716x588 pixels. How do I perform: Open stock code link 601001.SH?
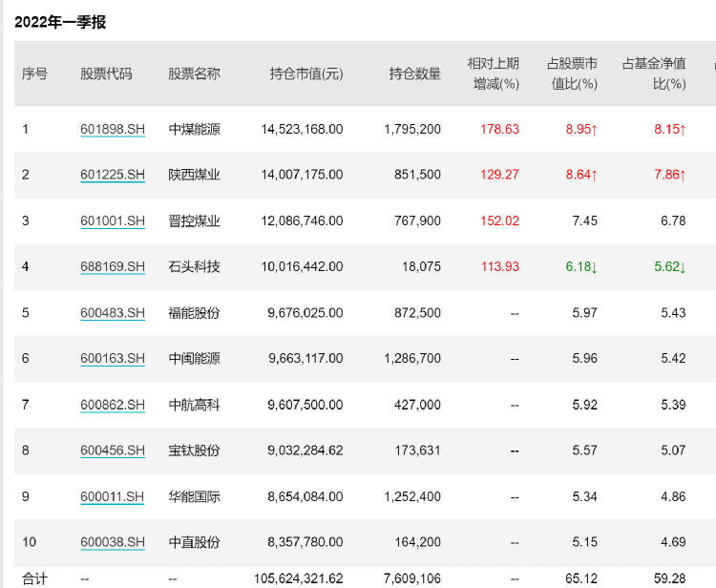point(113,220)
